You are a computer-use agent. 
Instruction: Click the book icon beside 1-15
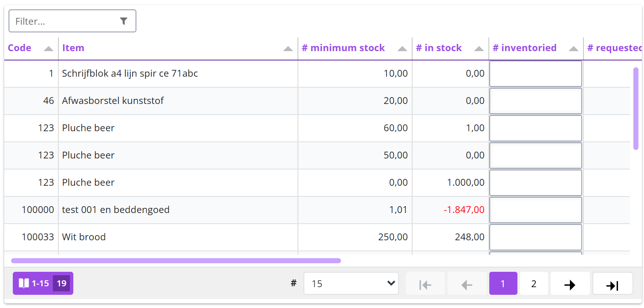(24, 283)
